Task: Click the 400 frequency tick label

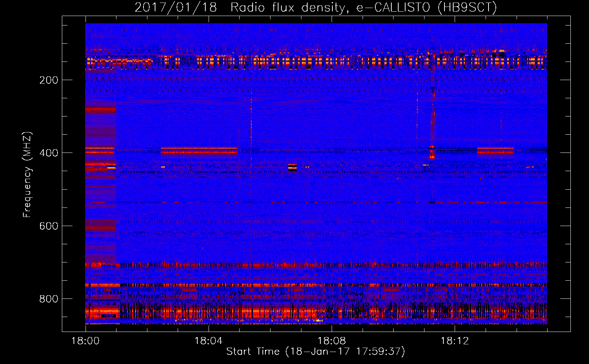Action: (49, 153)
